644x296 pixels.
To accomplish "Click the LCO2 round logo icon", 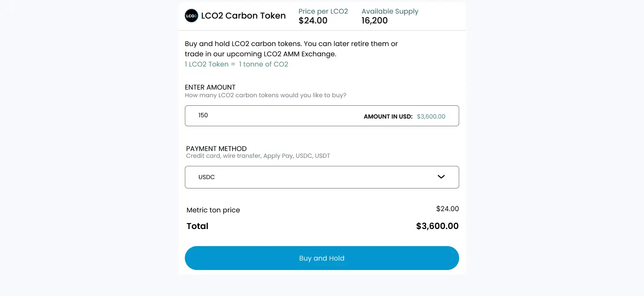I will 191,16.
